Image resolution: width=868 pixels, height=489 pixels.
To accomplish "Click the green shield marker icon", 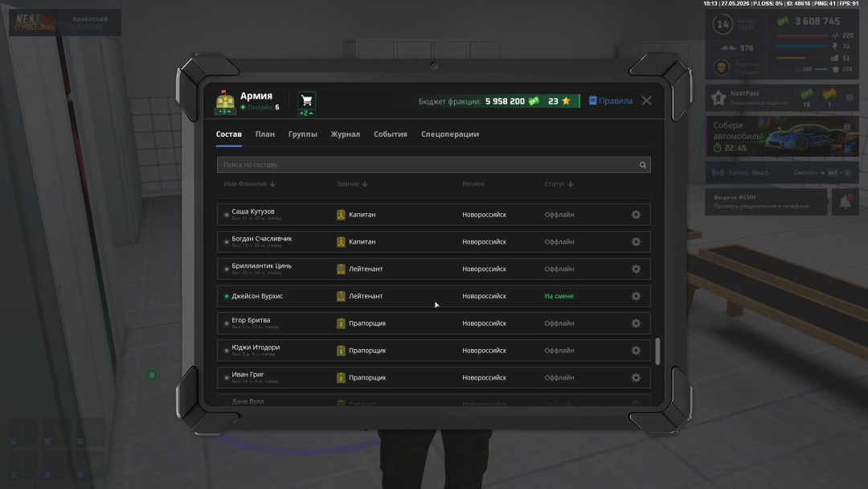I will pyautogui.click(x=152, y=375).
